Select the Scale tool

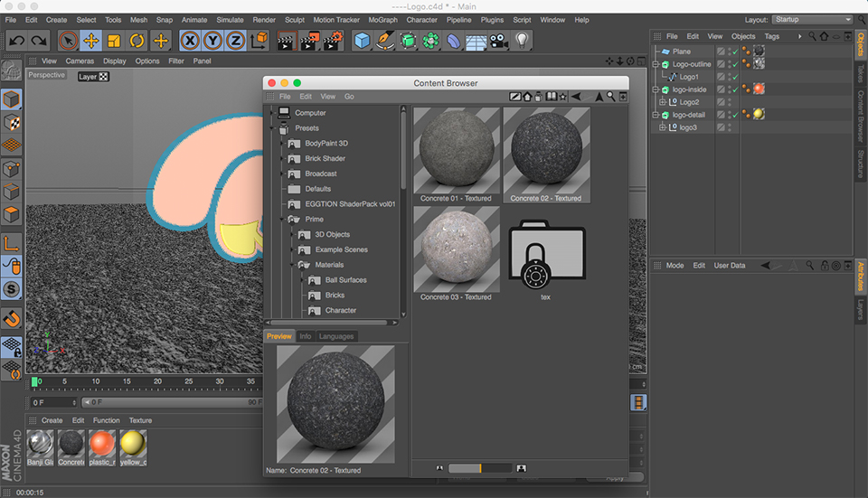click(x=114, y=41)
